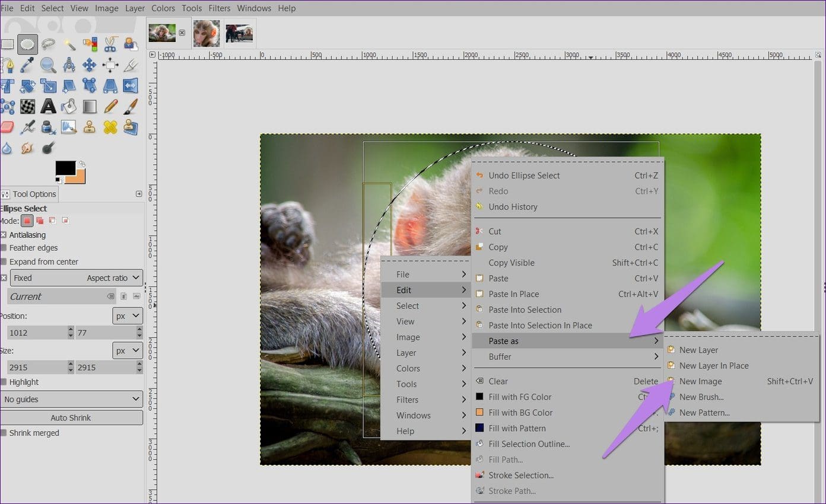This screenshot has width=826, height=504.
Task: Open the Position unit px dropdown
Action: pyautogui.click(x=128, y=316)
